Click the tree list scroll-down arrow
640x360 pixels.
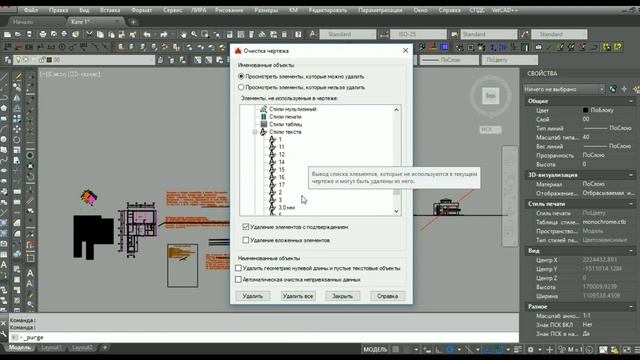(x=396, y=211)
